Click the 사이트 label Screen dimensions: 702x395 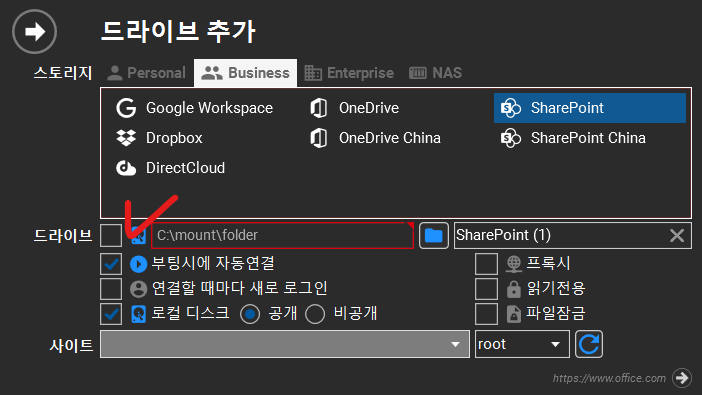coord(71,345)
